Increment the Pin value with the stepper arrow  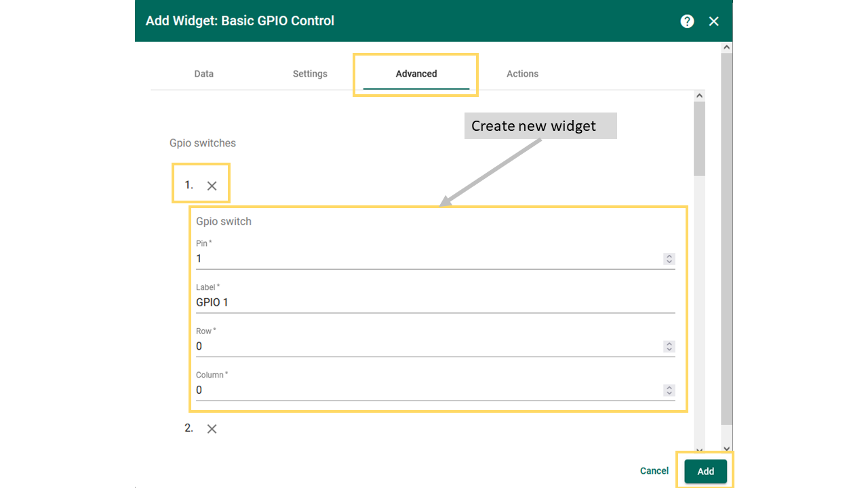click(669, 256)
